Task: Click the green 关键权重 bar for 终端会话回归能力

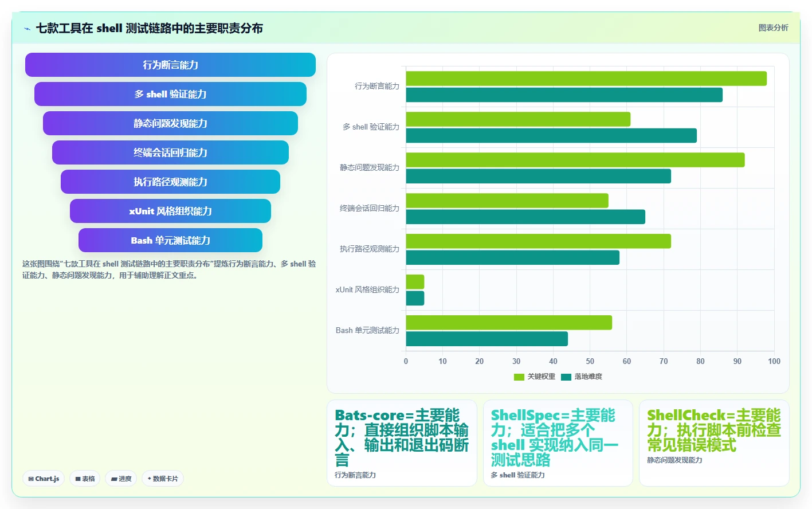Action: point(507,201)
